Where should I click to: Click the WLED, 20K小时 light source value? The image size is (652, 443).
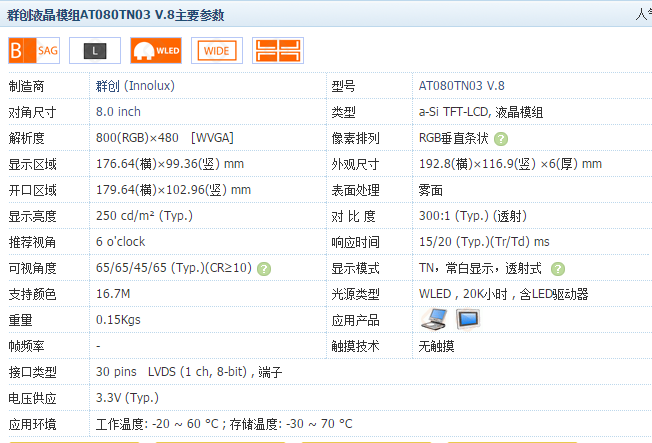point(503,294)
